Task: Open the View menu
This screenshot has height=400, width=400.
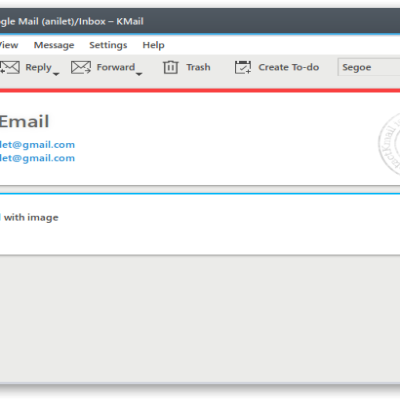Action: point(9,45)
